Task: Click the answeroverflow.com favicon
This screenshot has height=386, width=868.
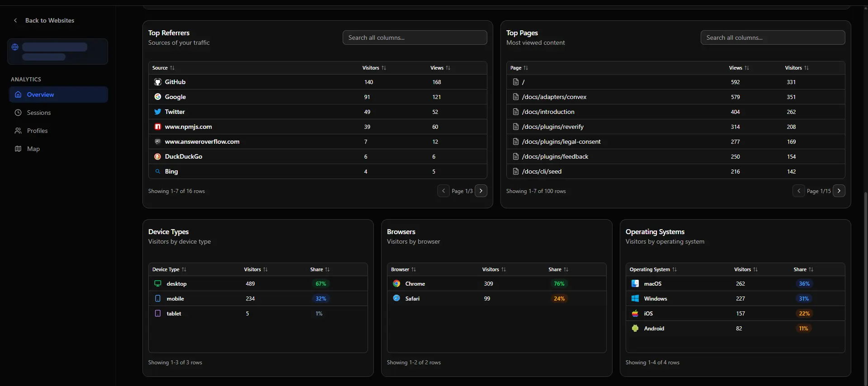Action: click(158, 141)
